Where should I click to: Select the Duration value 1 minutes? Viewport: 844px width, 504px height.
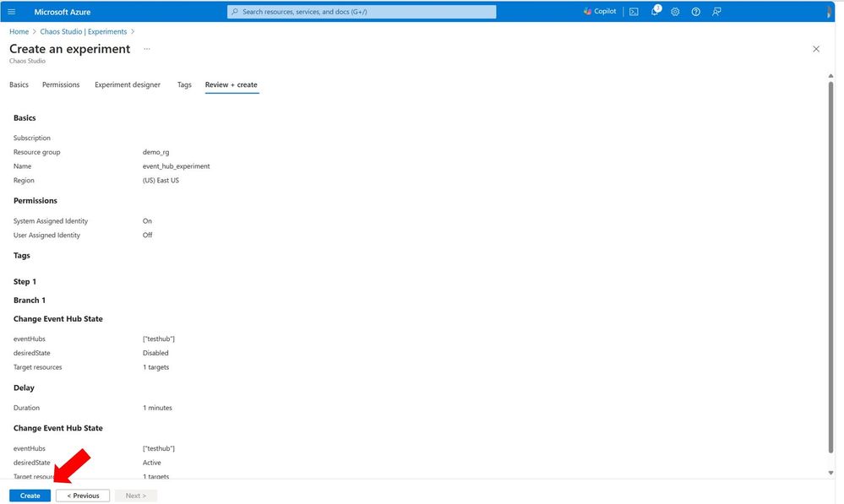[x=157, y=408]
